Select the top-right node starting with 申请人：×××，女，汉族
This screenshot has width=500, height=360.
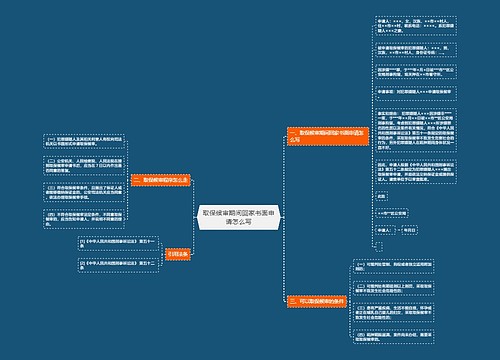pyautogui.click(x=416, y=26)
